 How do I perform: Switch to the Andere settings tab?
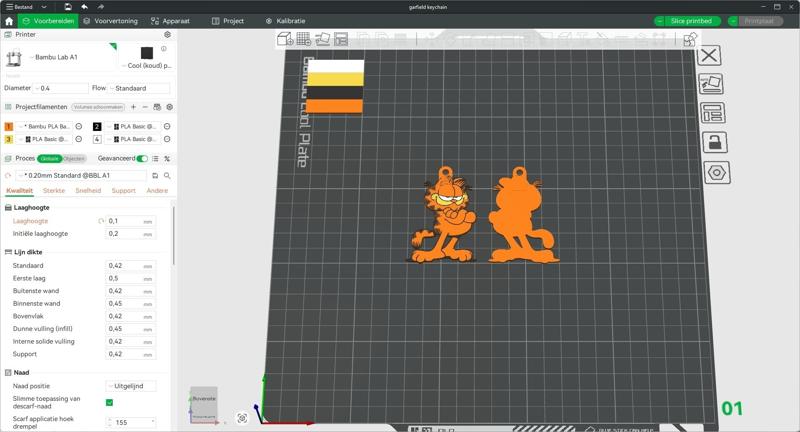[157, 191]
